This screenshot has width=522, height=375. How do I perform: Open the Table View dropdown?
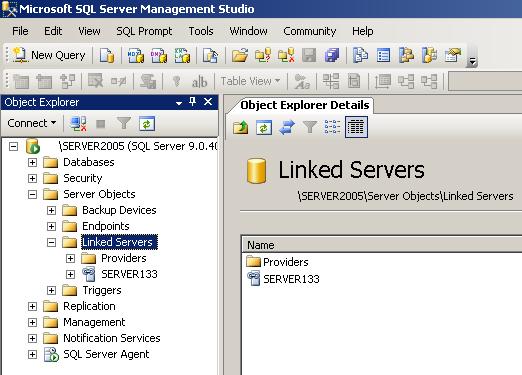(x=250, y=81)
